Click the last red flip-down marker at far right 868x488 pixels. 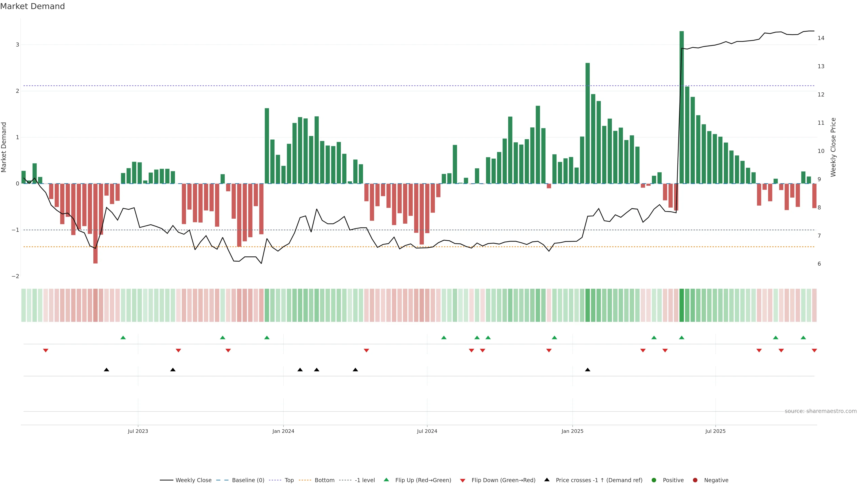pos(814,351)
